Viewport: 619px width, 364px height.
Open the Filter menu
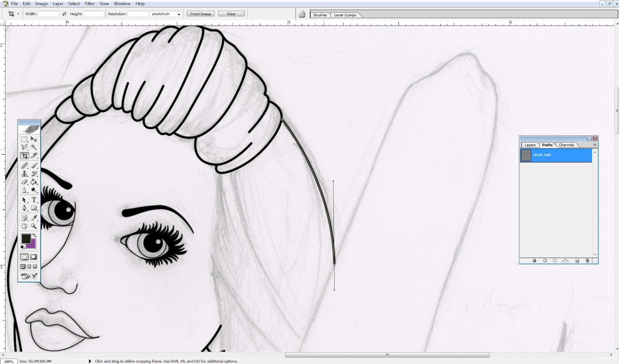click(90, 3)
